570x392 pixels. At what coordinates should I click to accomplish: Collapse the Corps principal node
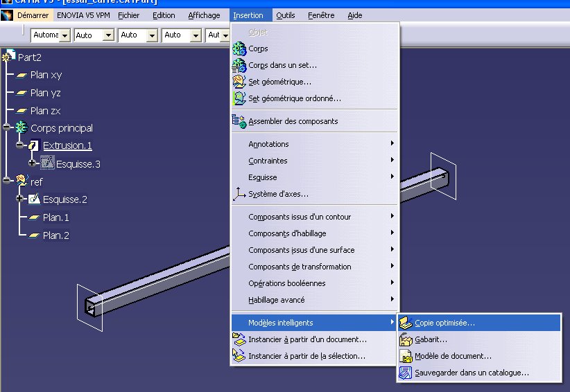(7, 127)
